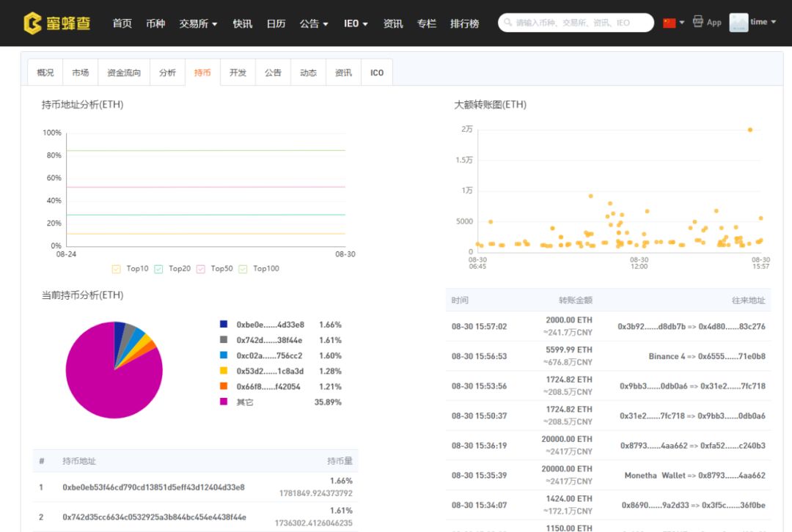Open Binance 4 => 0x6555 transfer link
This screenshot has height=532, width=792.
707,356
